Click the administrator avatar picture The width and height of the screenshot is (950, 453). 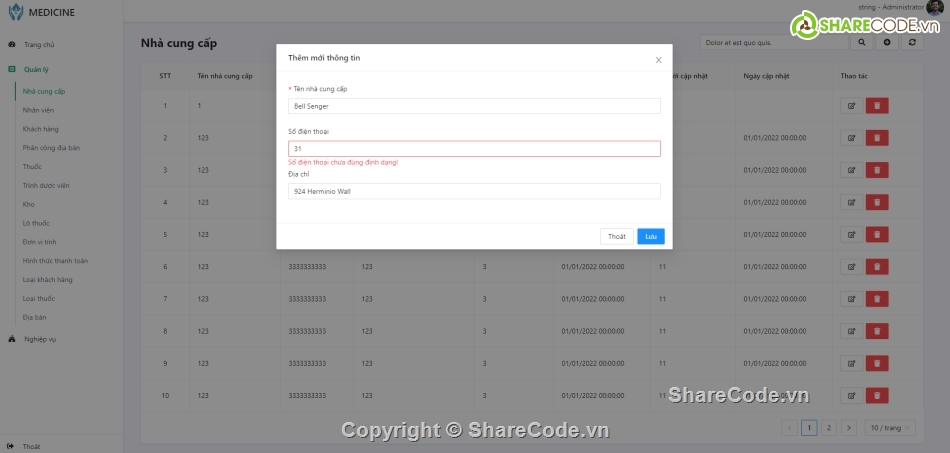coord(935,8)
